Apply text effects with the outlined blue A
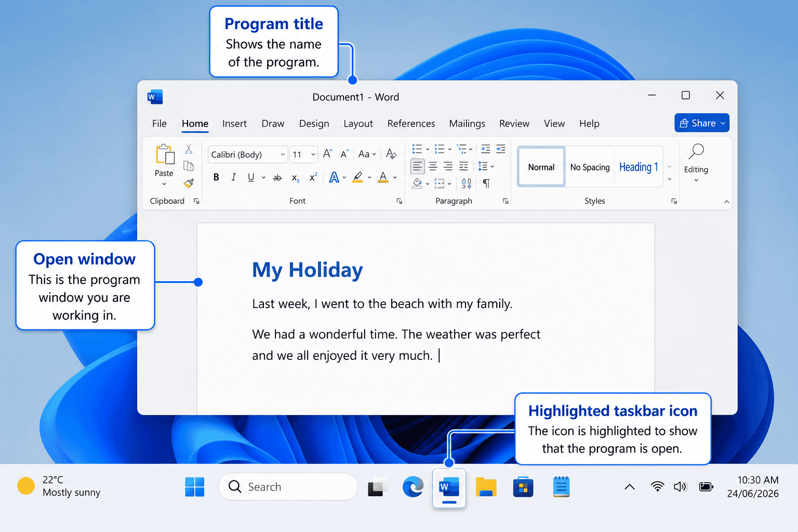 [x=334, y=178]
